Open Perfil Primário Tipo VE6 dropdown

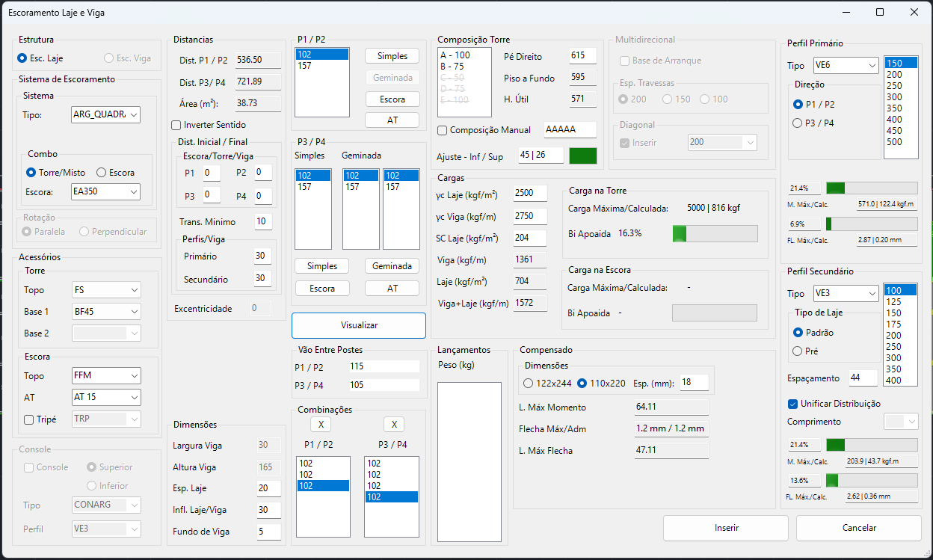(846, 66)
